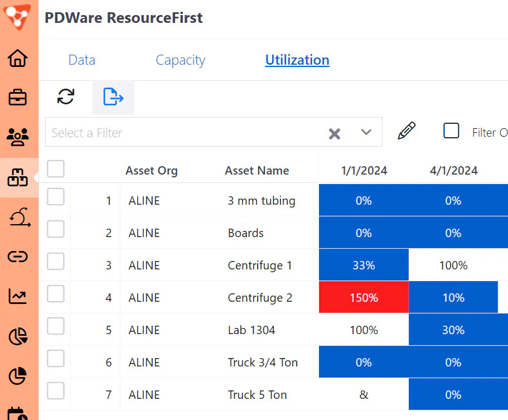Click the 1/1/2024 column header

click(x=364, y=171)
